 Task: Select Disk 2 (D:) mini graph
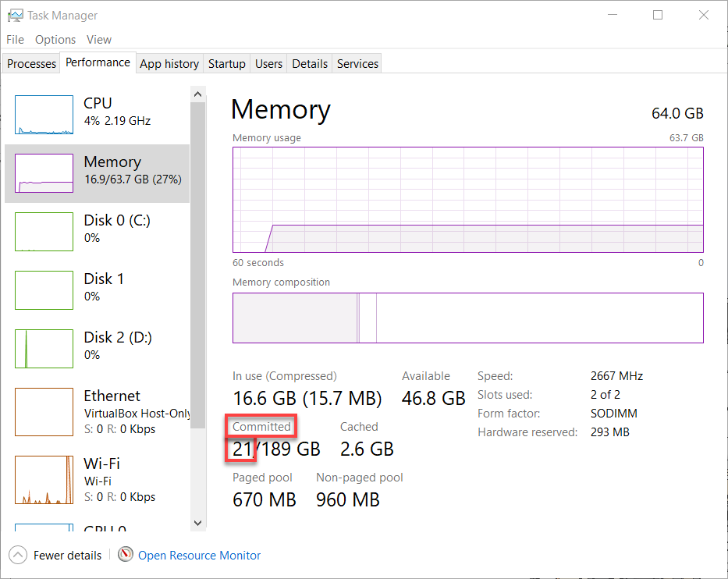coord(44,348)
